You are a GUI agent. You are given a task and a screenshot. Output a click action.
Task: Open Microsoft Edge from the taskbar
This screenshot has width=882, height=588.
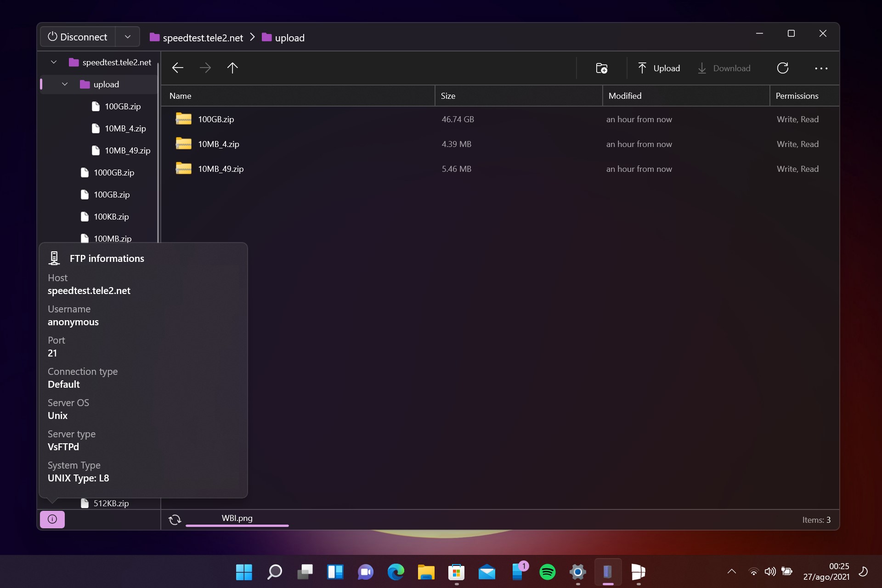point(396,572)
